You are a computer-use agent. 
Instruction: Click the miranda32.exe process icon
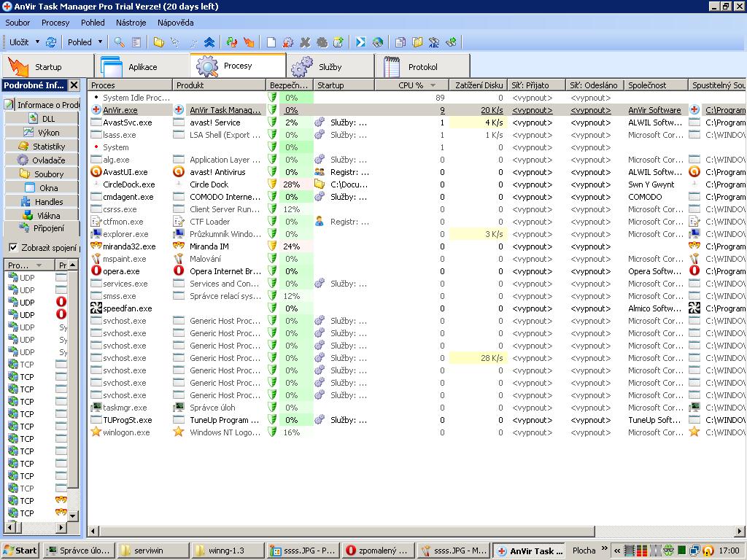pyautogui.click(x=96, y=246)
